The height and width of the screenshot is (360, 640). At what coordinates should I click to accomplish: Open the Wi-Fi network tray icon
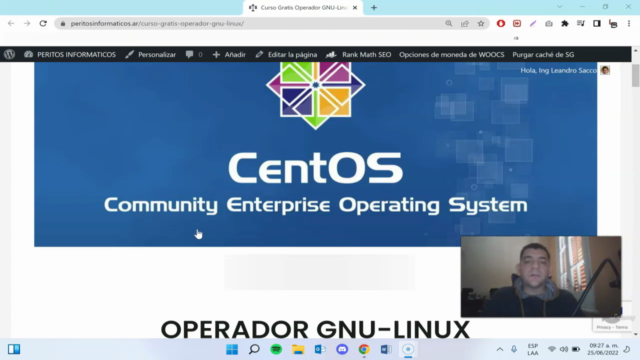click(551, 349)
